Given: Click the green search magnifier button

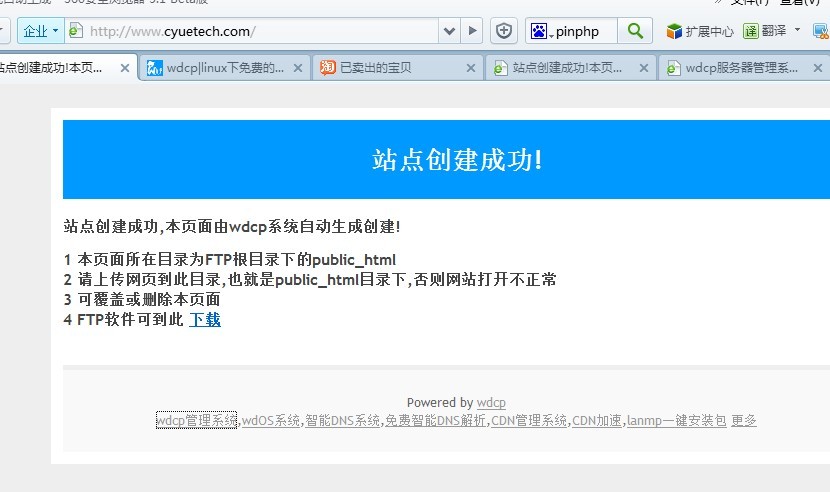Looking at the screenshot, I should pos(634,31).
